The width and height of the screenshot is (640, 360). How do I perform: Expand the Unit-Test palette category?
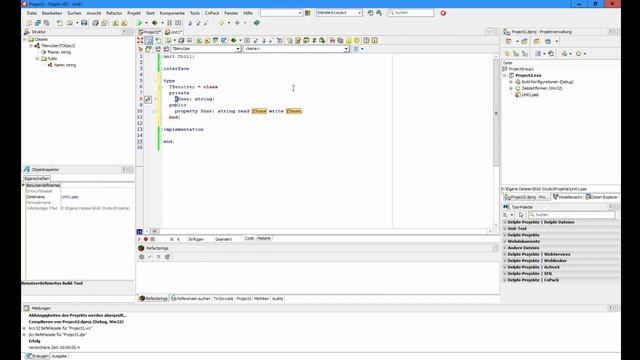click(505, 229)
